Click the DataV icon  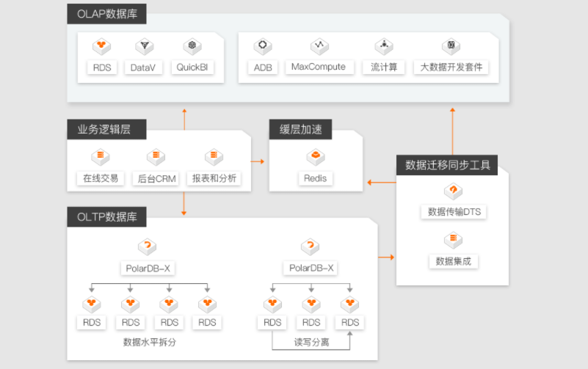145,46
